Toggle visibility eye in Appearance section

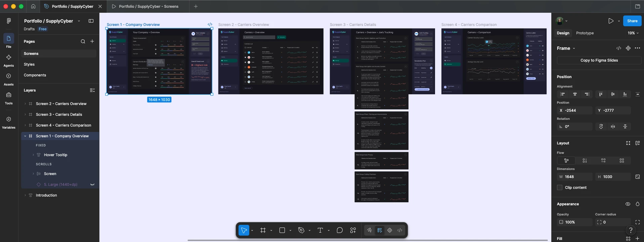[x=628, y=204]
